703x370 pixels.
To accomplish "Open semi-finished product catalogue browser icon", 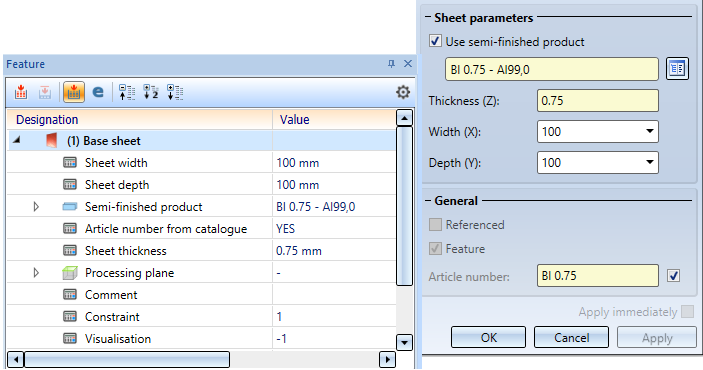I will click(677, 69).
